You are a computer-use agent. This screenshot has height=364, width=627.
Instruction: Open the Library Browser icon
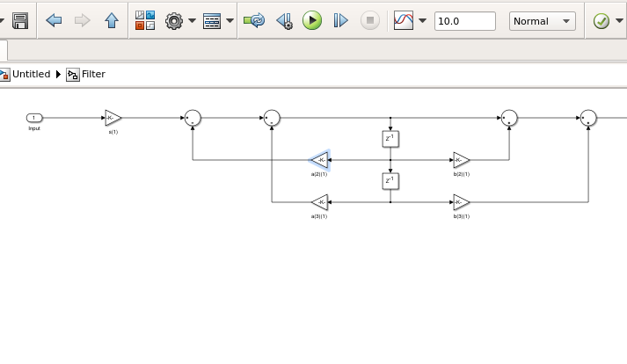click(145, 21)
